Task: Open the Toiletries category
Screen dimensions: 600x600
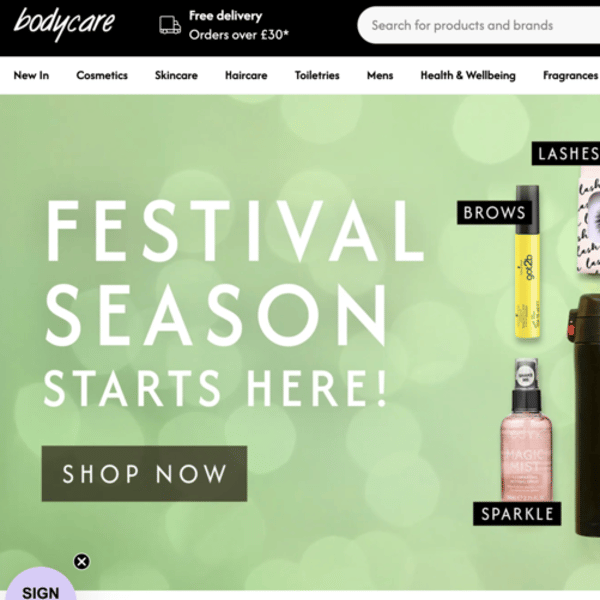Action: [x=317, y=75]
